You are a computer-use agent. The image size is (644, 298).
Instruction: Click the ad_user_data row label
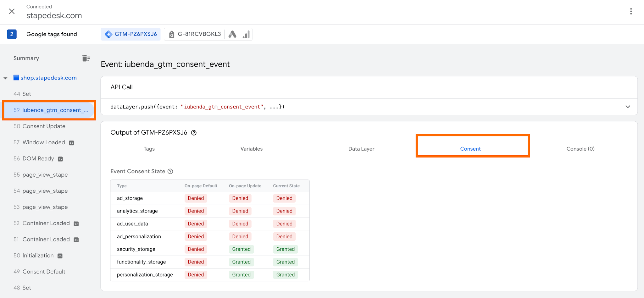(132, 223)
